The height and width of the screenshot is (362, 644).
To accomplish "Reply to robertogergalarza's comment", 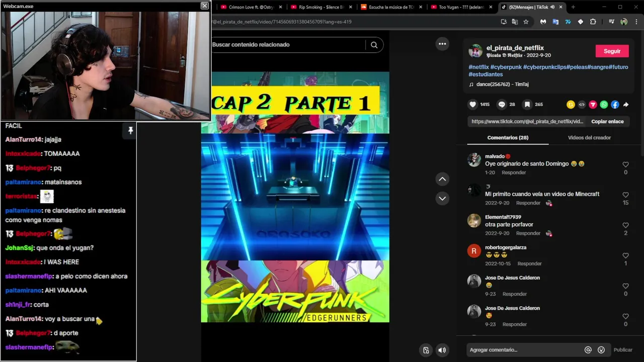I will (529, 263).
